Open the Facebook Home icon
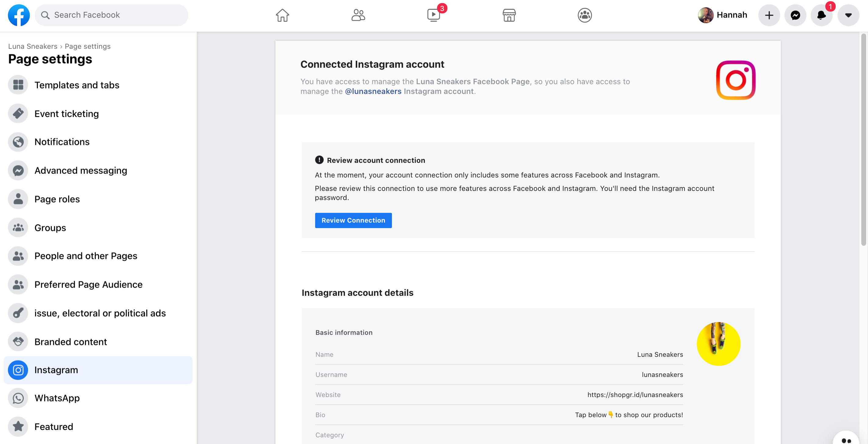This screenshot has width=868, height=444. coord(282,15)
